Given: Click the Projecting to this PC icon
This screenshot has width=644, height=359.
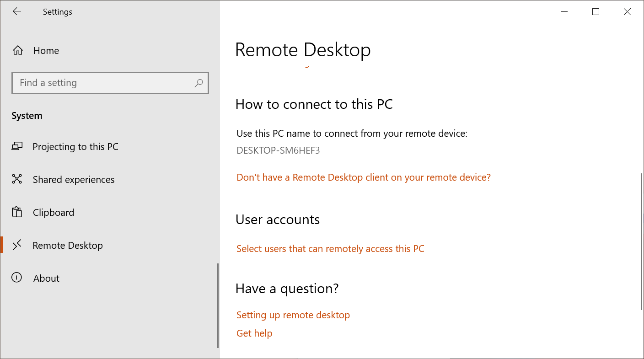Looking at the screenshot, I should (17, 147).
